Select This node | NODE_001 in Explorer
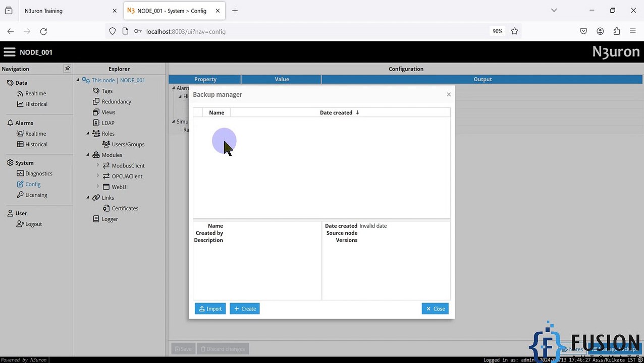This screenshot has height=363, width=644. click(118, 80)
